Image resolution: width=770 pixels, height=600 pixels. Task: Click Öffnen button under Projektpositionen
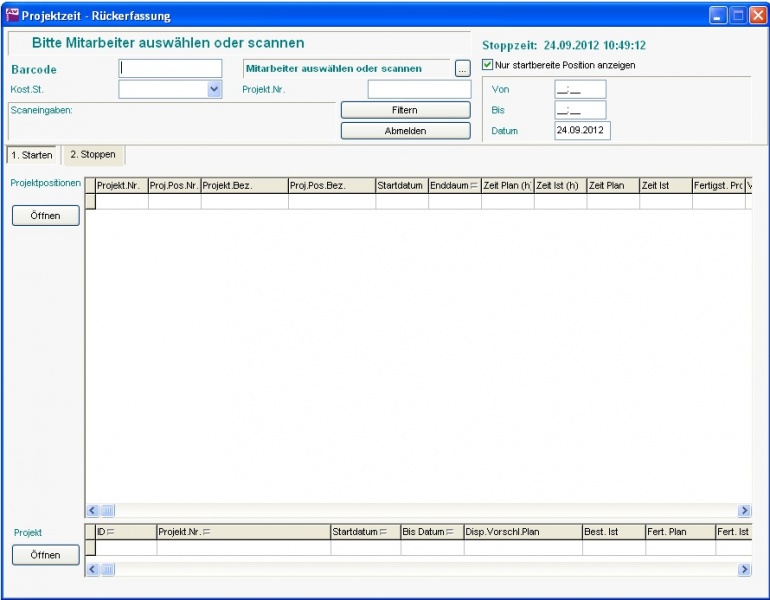coord(46,216)
